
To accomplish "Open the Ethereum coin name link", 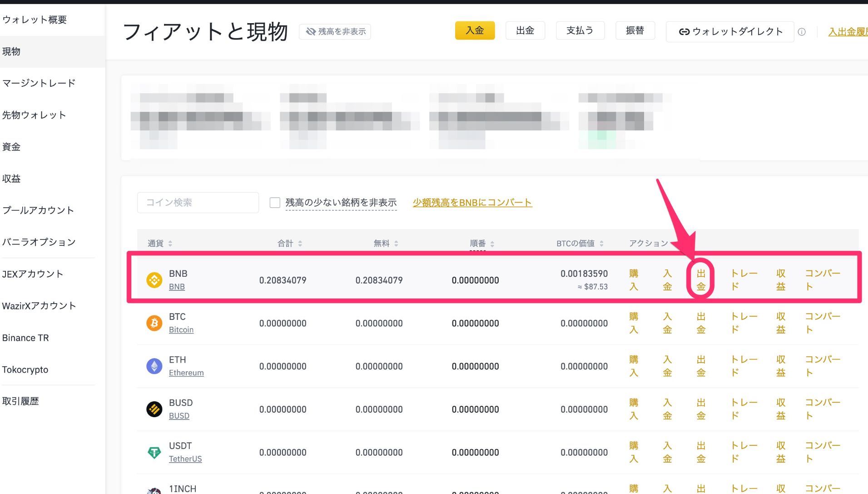I will 186,373.
